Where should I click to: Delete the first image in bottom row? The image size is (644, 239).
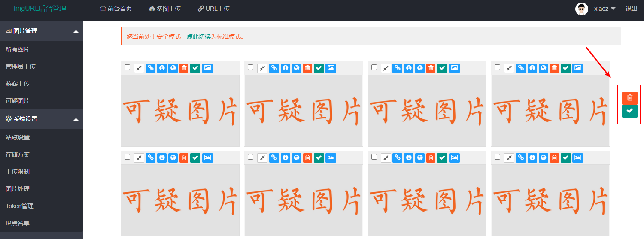coord(184,158)
